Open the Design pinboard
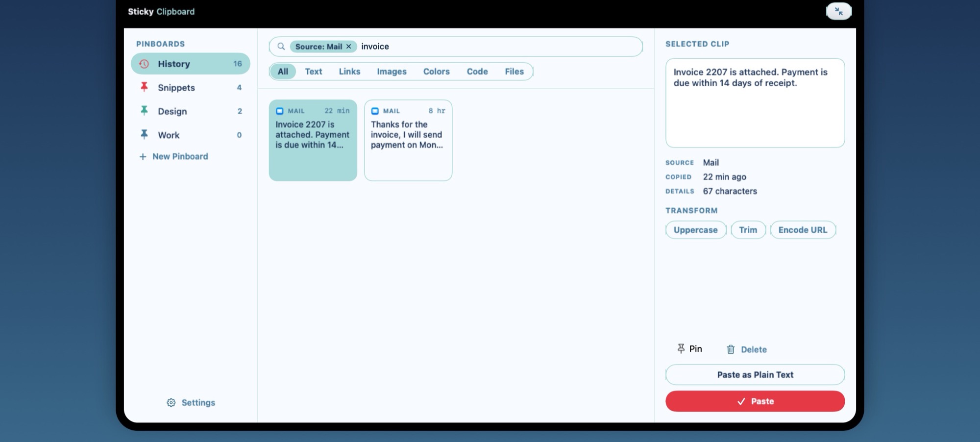The height and width of the screenshot is (442, 980). [x=191, y=111]
